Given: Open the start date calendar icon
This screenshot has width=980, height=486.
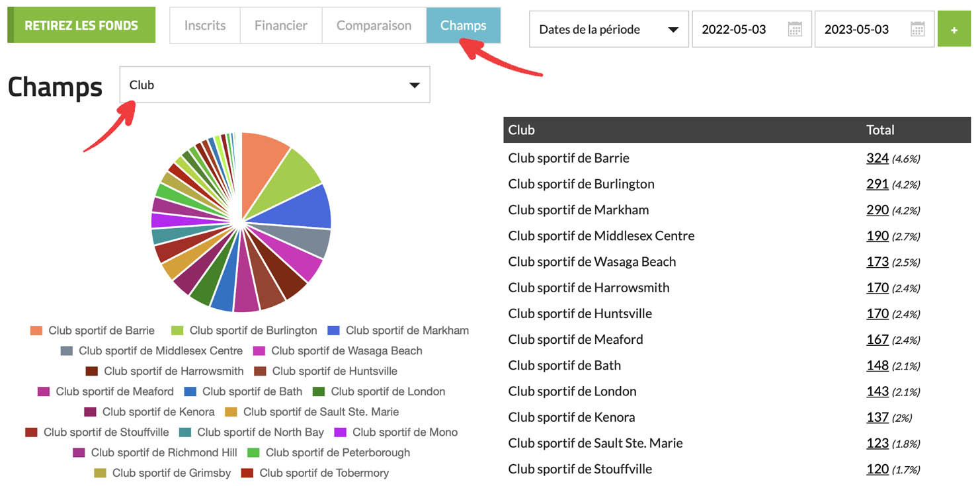Looking at the screenshot, I should point(795,29).
